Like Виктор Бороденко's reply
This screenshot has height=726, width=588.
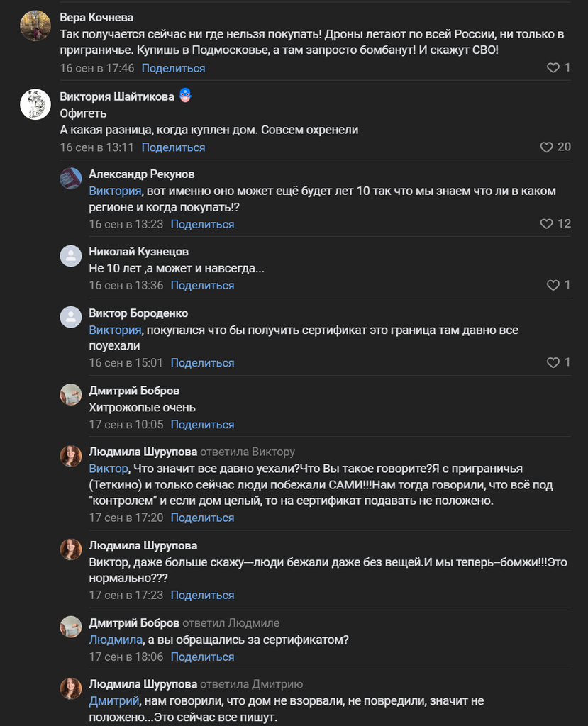(x=553, y=362)
